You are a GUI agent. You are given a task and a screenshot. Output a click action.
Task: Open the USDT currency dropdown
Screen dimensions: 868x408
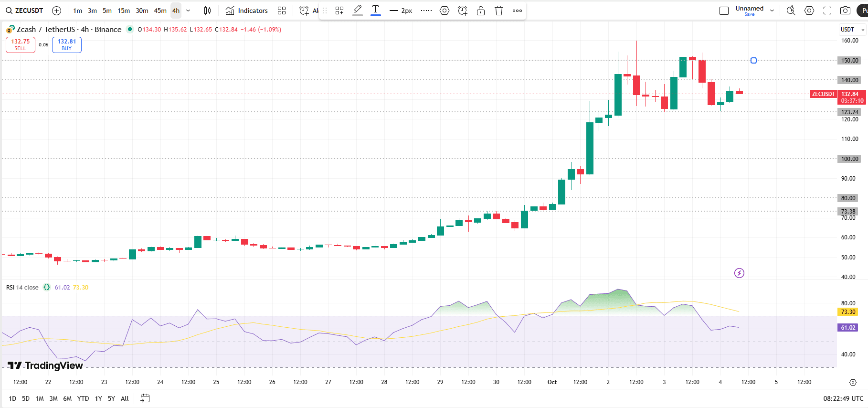pyautogui.click(x=852, y=30)
